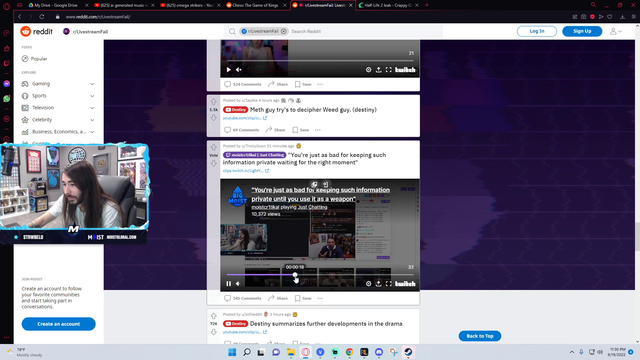
Task: Open clip title link inside the player
Action: pyautogui.click(x=320, y=194)
